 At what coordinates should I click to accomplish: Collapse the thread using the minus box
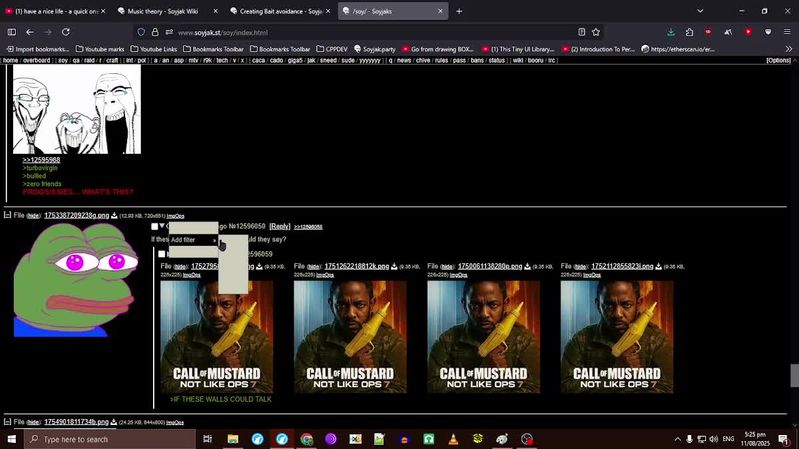[7, 215]
